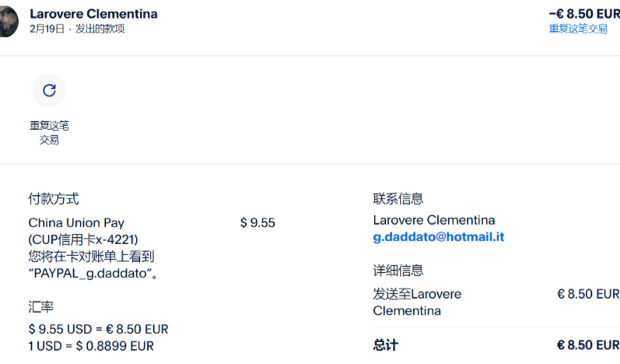Click the header name Larovere Clementina
Image resolution: width=620 pixels, height=364 pixels.
point(93,14)
